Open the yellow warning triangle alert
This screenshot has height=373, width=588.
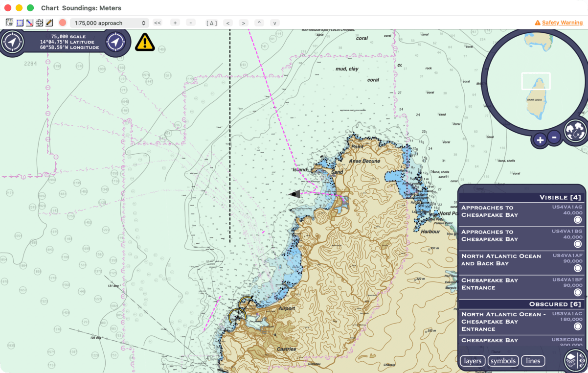[145, 42]
